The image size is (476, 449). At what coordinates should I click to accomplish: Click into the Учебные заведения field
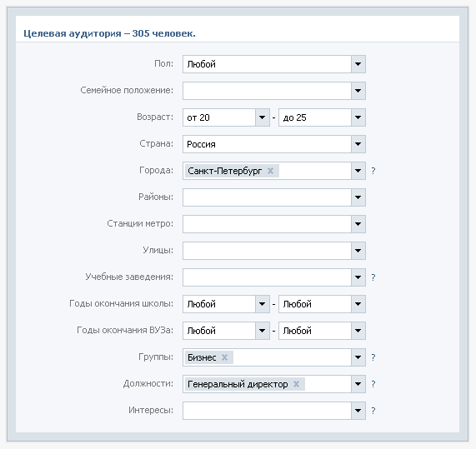[x=267, y=277]
